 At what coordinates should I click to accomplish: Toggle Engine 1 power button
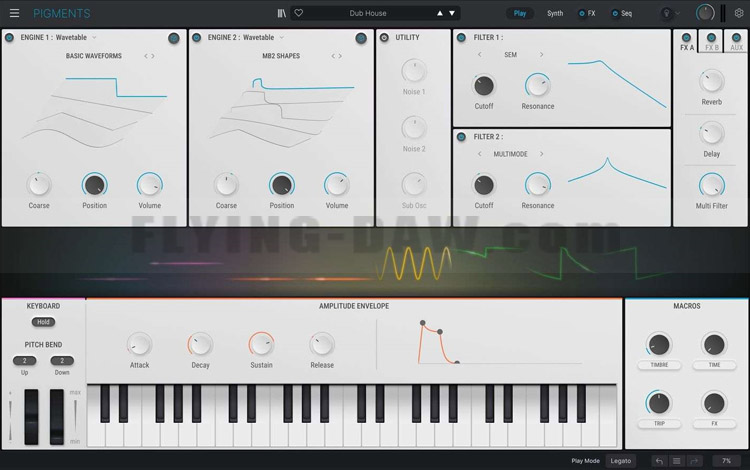pyautogui.click(x=9, y=37)
